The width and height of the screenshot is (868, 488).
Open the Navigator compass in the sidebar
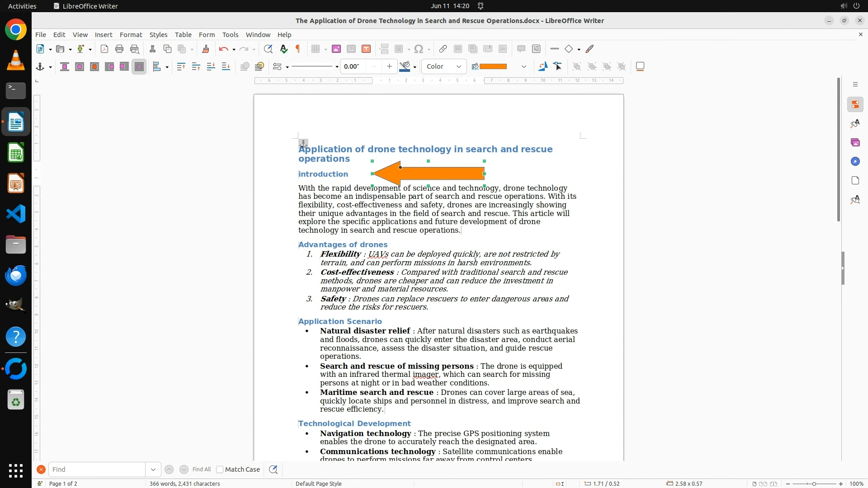(855, 162)
